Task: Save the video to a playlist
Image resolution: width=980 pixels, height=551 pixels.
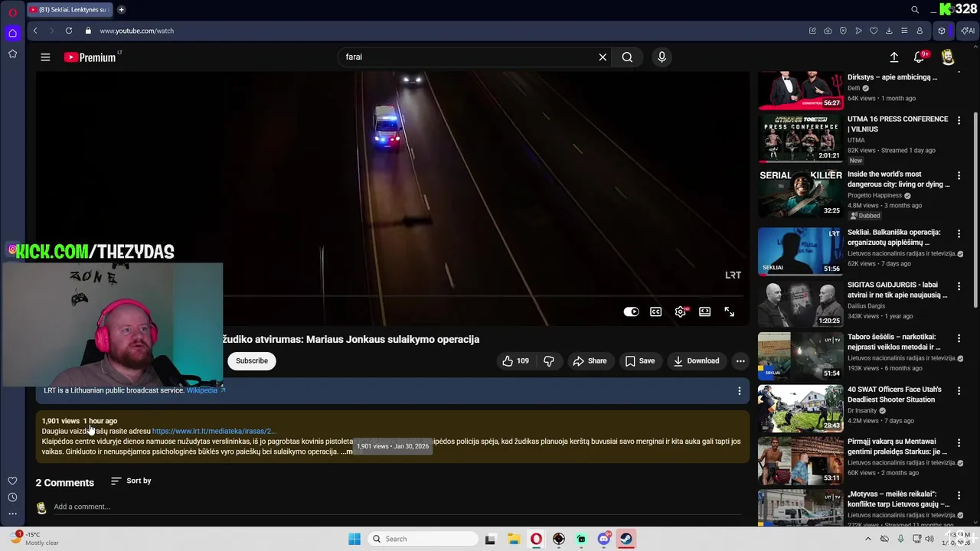Action: 640,361
